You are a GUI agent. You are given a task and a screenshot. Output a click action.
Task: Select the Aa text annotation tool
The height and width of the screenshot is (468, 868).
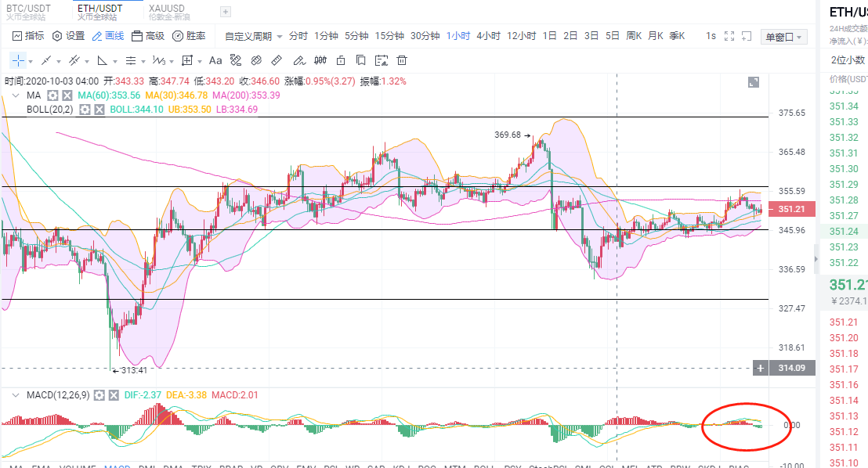tap(215, 60)
